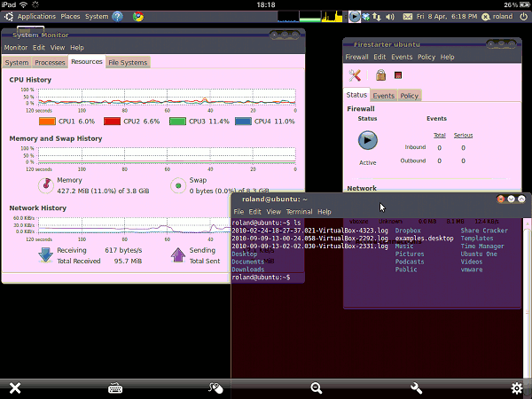Click the terminal prompt line roland@ubuntu:~$
The height and width of the screenshot is (399, 532).
(261, 278)
